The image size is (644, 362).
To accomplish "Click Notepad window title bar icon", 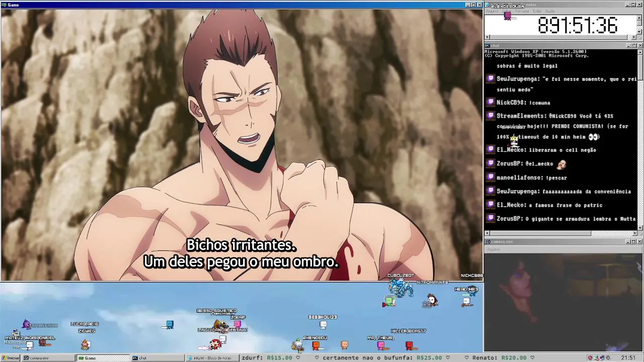I will 488,5.
